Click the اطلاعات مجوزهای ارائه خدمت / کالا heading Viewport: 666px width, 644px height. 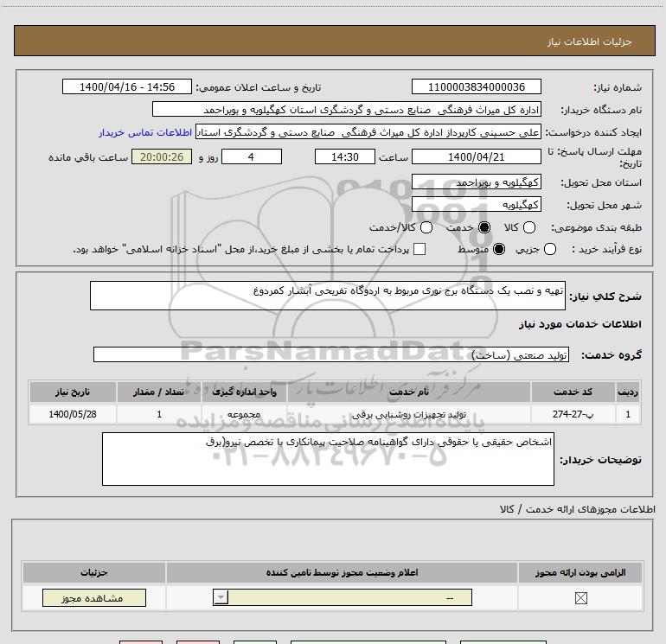pos(578,509)
